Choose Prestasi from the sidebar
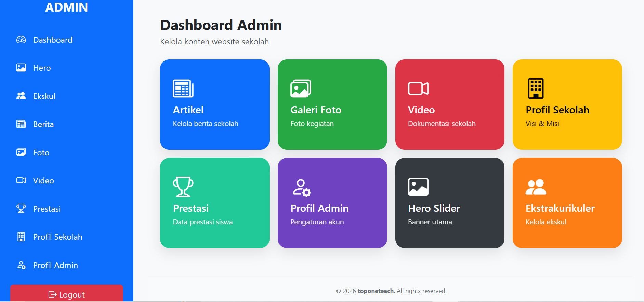 point(47,209)
